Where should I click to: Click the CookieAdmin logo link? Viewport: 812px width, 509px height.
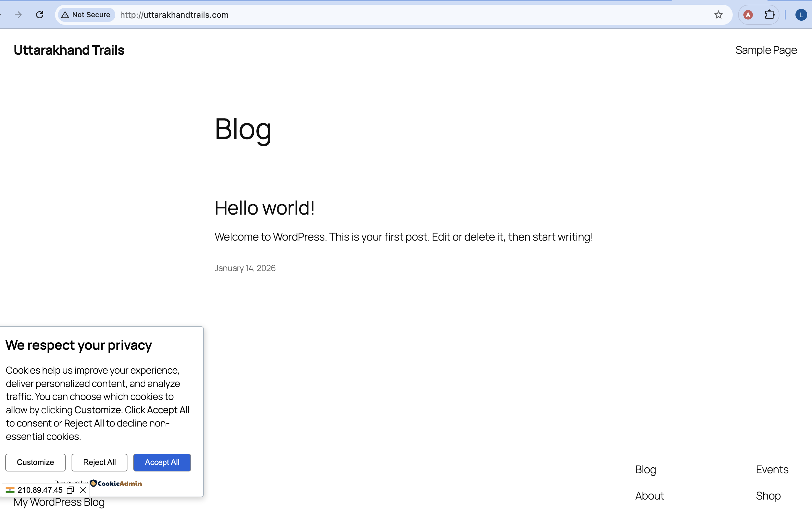[x=116, y=483]
